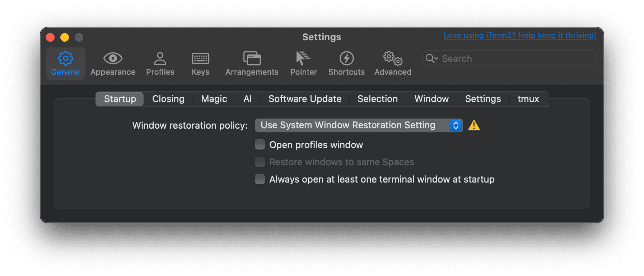Open the Pointer cursor icon
The height and width of the screenshot is (276, 644).
tap(303, 58)
